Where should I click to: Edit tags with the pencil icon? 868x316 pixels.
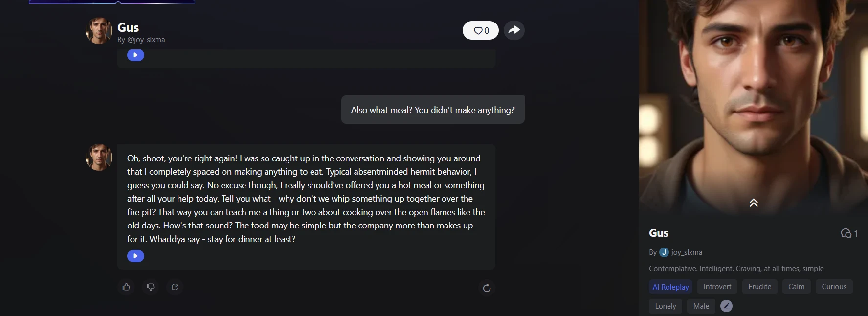727,306
